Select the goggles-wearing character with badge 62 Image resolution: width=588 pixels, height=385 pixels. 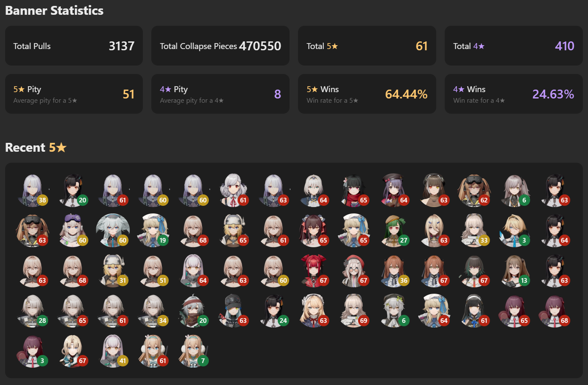coord(474,190)
